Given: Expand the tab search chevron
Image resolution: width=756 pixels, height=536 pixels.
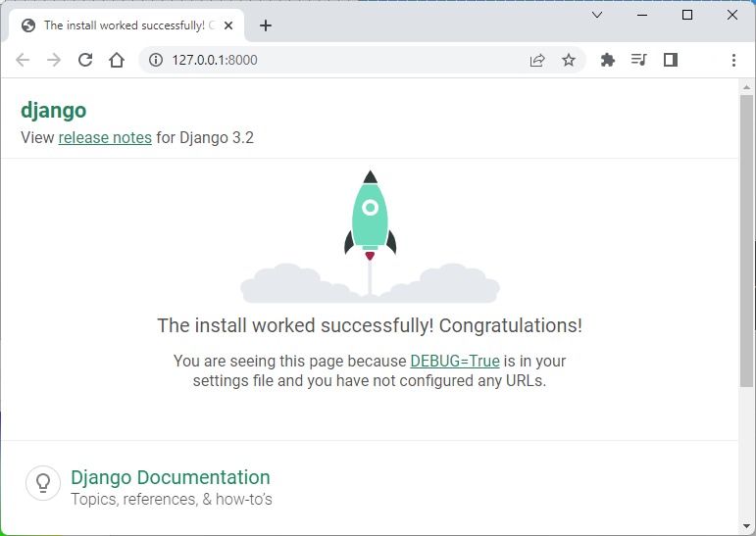Looking at the screenshot, I should click(x=597, y=15).
